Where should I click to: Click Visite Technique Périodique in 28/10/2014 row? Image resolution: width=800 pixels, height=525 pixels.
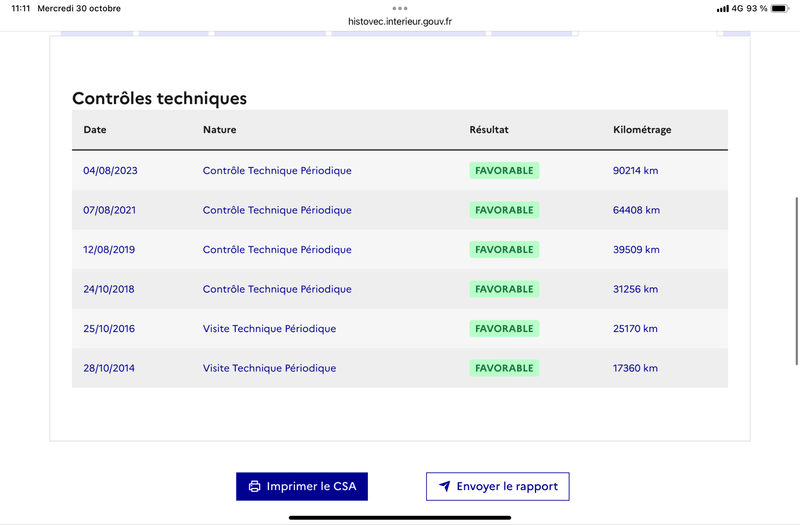269,368
